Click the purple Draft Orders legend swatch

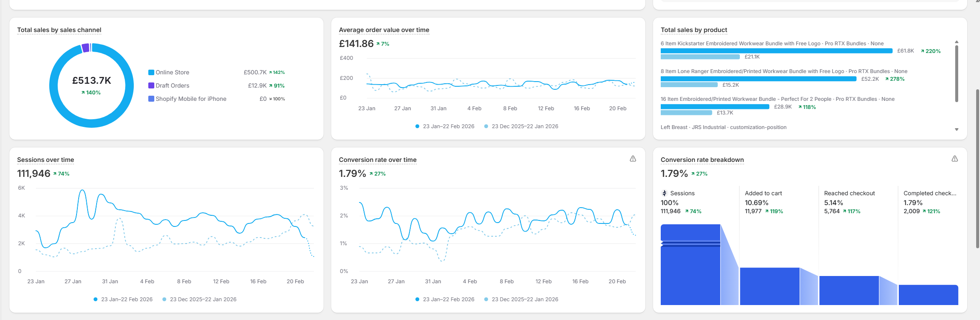coord(151,85)
